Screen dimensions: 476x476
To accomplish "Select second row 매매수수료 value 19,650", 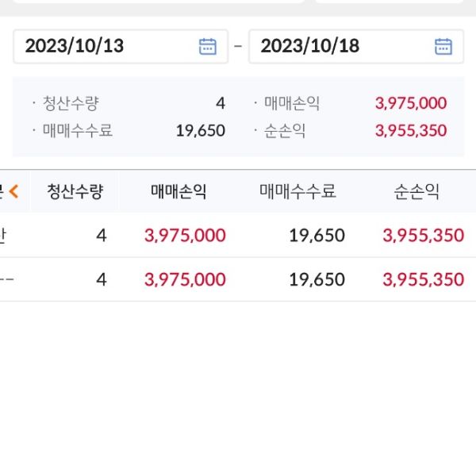I will (x=317, y=279).
